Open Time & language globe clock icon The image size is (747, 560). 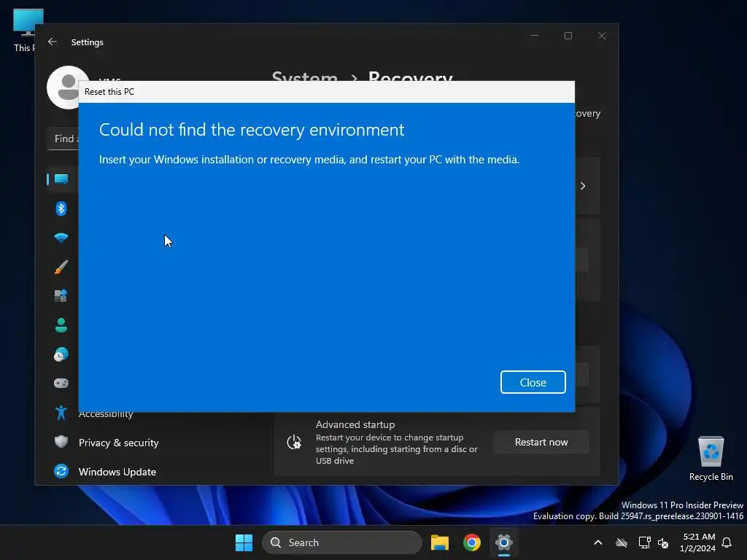point(61,355)
